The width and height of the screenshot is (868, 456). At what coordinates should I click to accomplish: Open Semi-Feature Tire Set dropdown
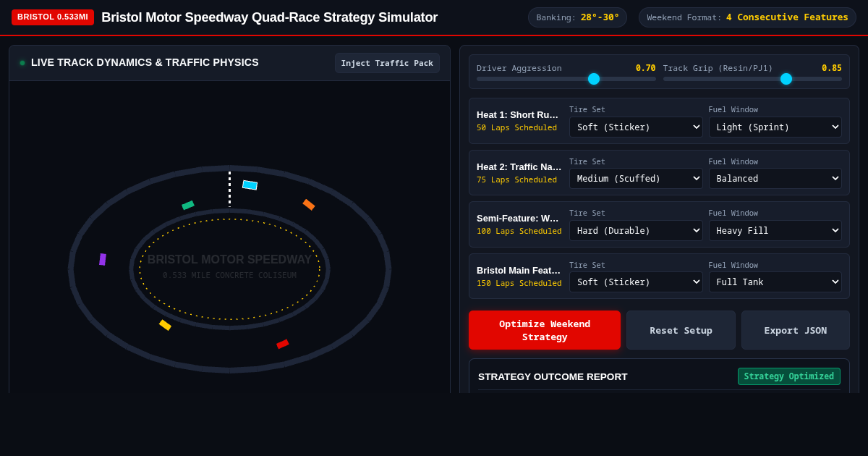pyautogui.click(x=636, y=231)
